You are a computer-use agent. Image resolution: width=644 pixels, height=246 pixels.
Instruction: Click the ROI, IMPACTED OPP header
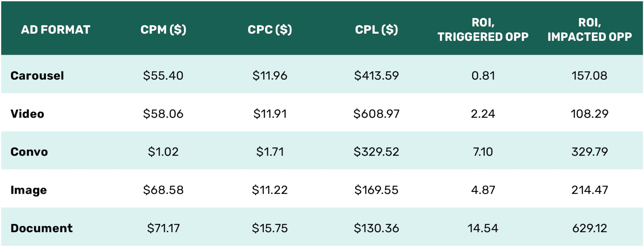[590, 30]
